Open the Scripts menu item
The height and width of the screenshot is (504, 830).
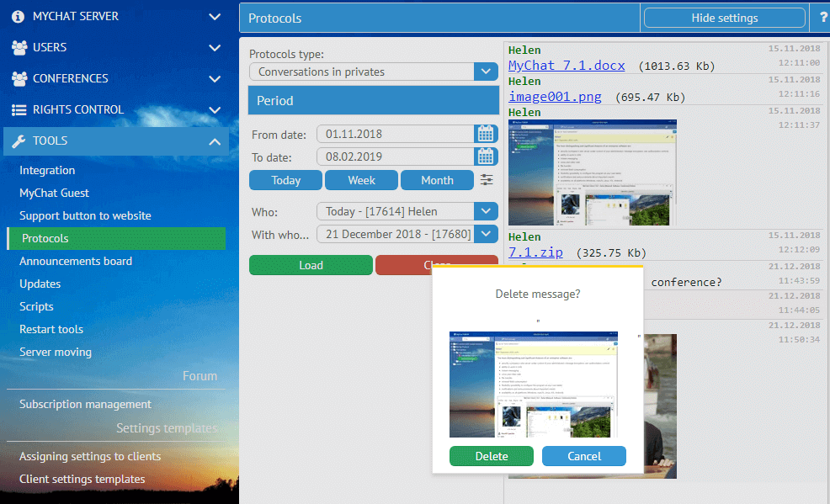coord(36,307)
